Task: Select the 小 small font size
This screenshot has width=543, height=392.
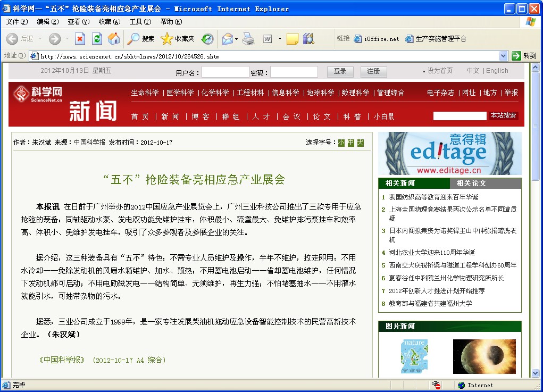Action: coord(341,143)
